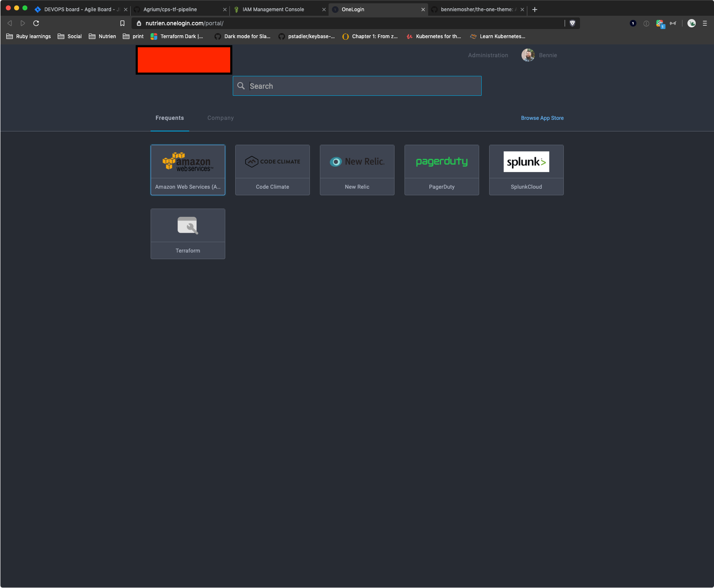Click the Bennie user name
The image size is (714, 588).
tap(548, 55)
